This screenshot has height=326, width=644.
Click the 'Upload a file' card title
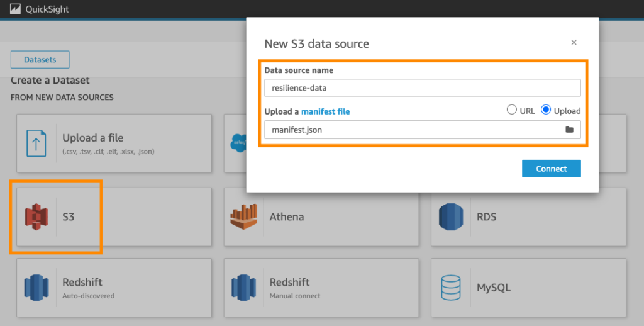(x=93, y=138)
